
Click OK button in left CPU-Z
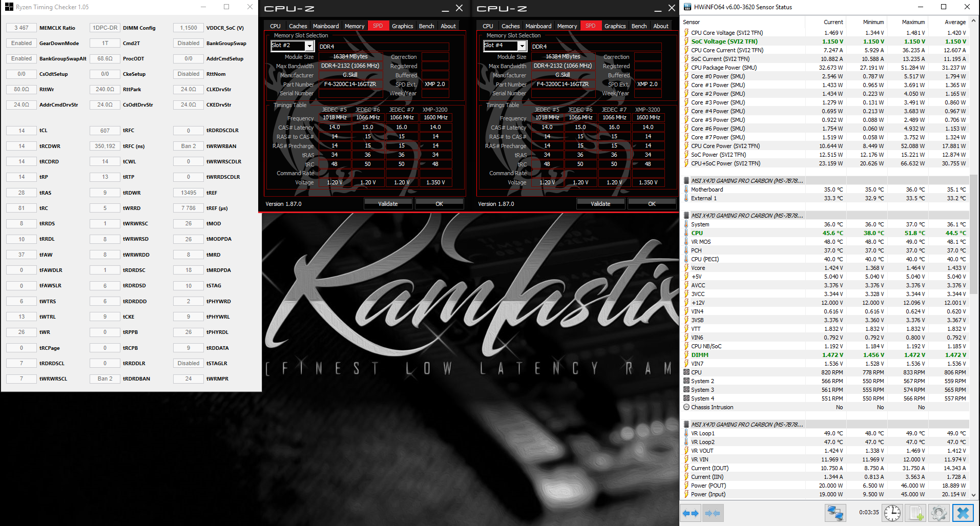pyautogui.click(x=439, y=204)
